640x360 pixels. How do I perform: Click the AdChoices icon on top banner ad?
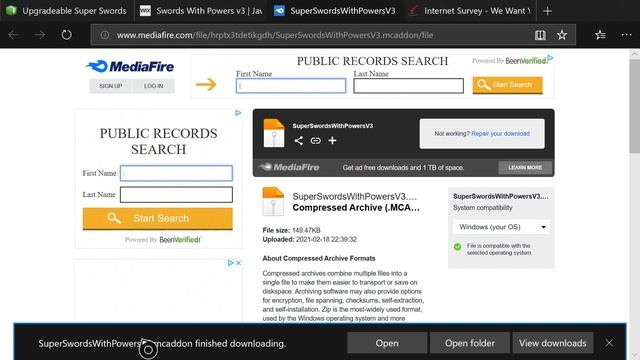pos(550,58)
